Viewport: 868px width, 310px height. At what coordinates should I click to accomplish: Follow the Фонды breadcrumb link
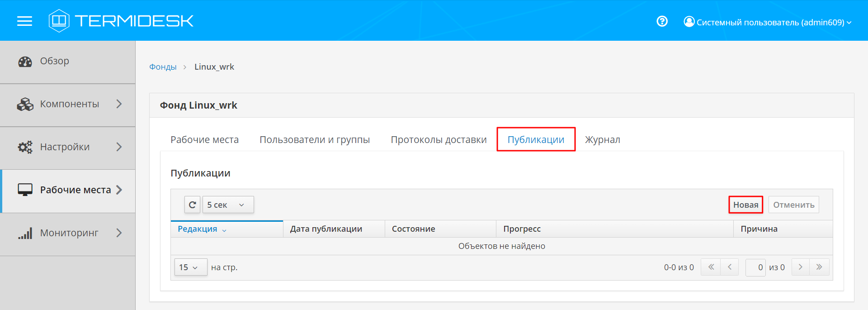[163, 67]
